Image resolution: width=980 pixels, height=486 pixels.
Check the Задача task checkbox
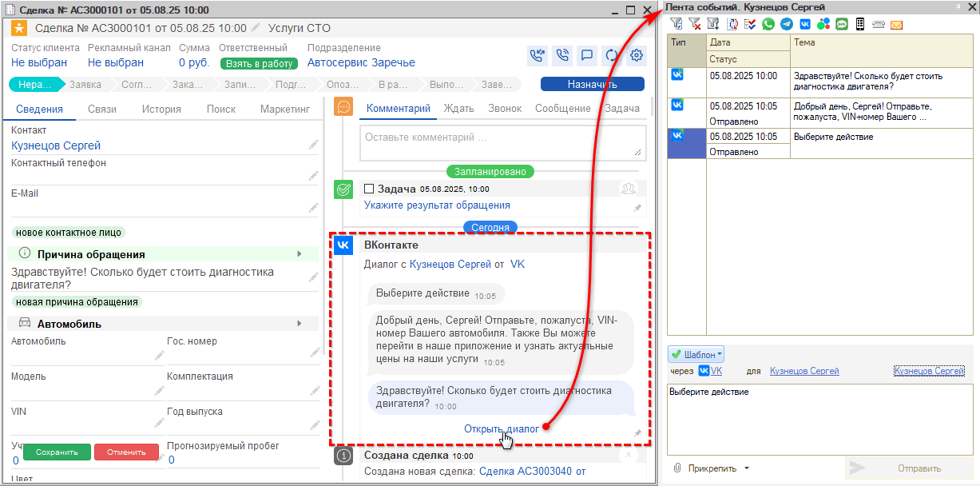369,189
